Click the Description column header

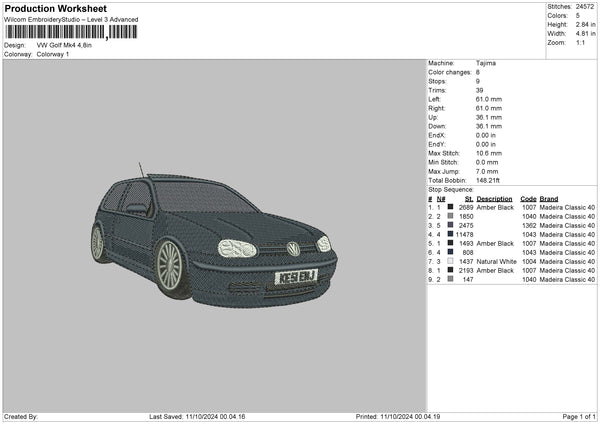[x=495, y=198]
